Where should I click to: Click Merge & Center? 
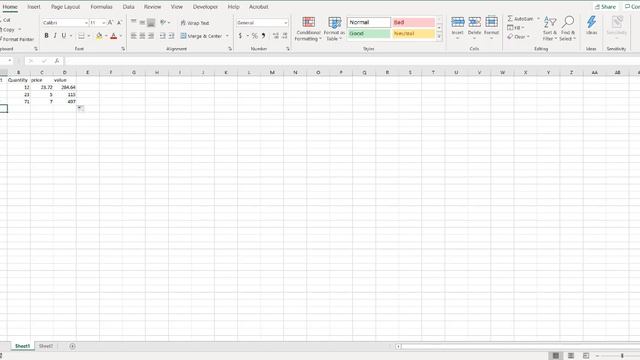pos(201,36)
